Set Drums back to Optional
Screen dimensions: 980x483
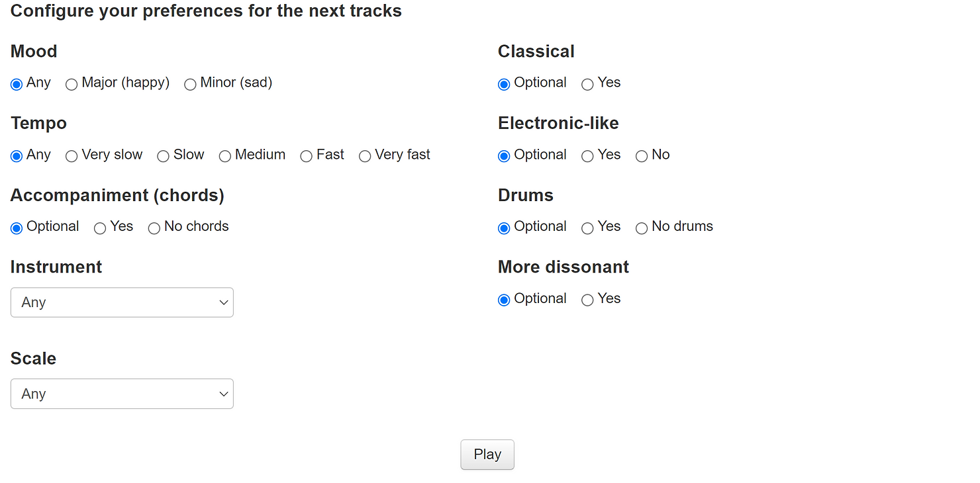pyautogui.click(x=504, y=228)
